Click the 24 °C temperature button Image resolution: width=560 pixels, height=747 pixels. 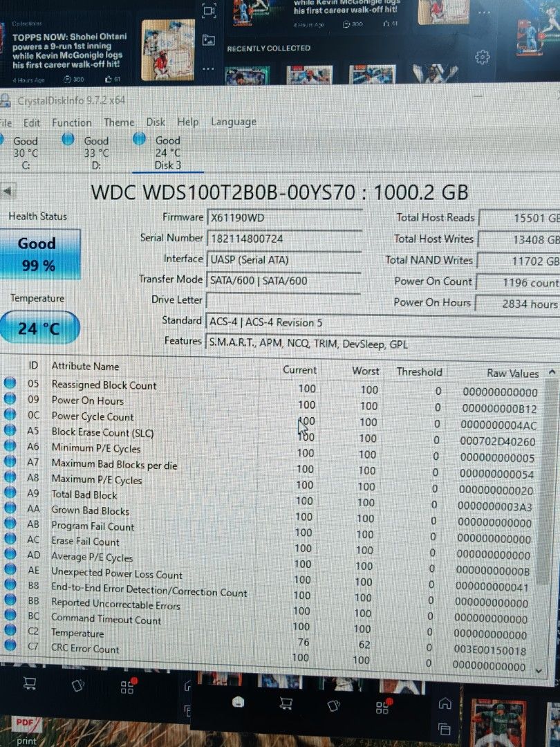pyautogui.click(x=39, y=328)
